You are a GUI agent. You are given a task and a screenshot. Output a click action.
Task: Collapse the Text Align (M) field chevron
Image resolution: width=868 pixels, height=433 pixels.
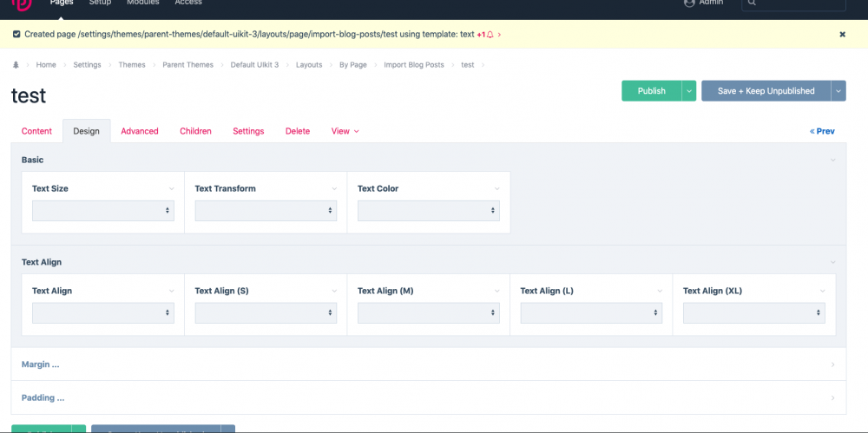click(x=497, y=292)
